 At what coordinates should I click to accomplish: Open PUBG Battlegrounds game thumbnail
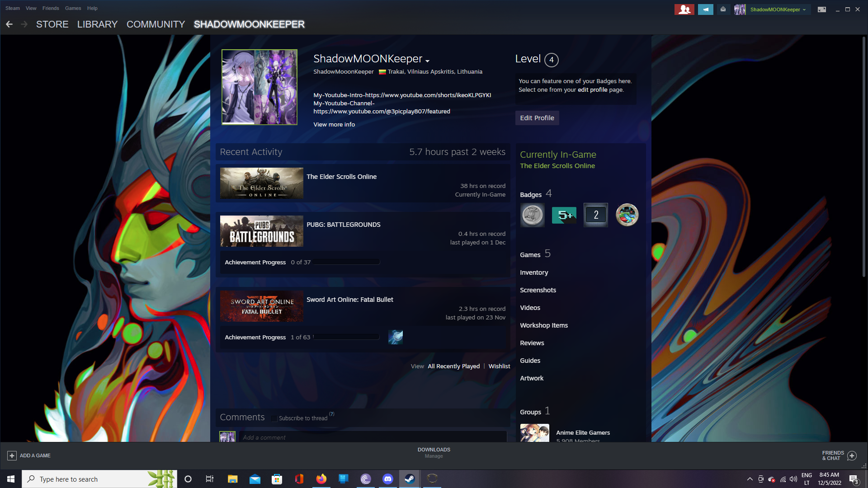262,231
